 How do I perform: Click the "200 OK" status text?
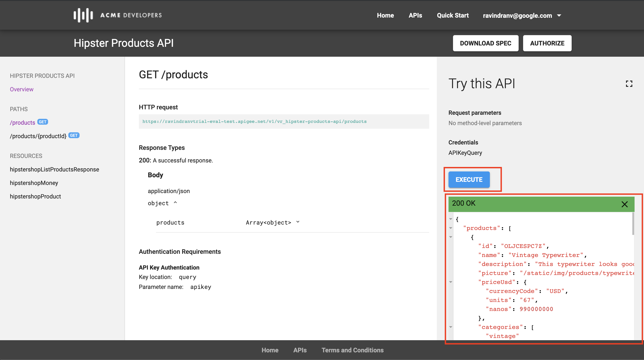[464, 203]
